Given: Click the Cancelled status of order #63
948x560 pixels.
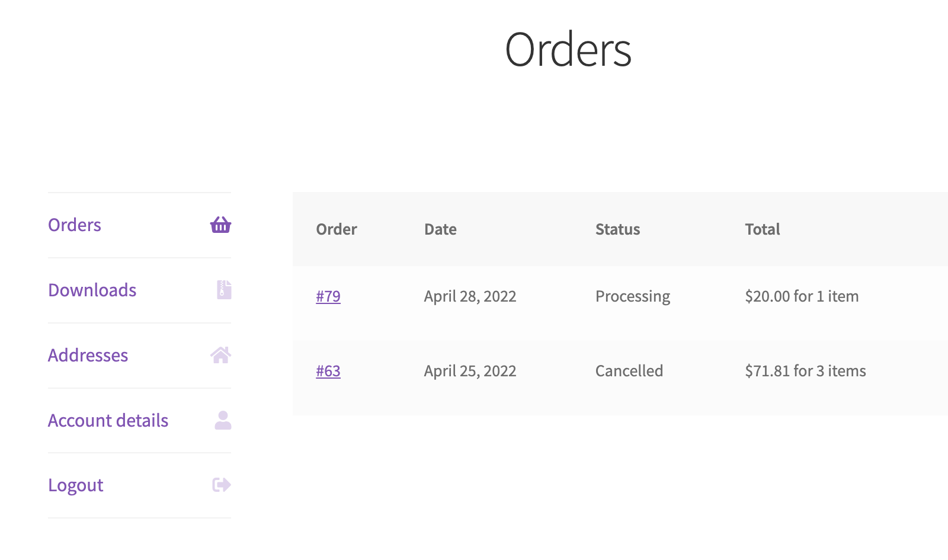Looking at the screenshot, I should pos(629,370).
